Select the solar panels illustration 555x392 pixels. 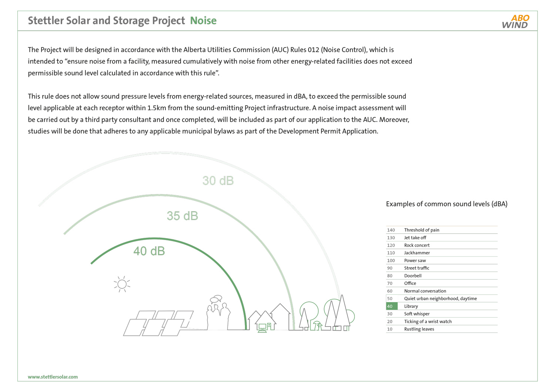158,323
